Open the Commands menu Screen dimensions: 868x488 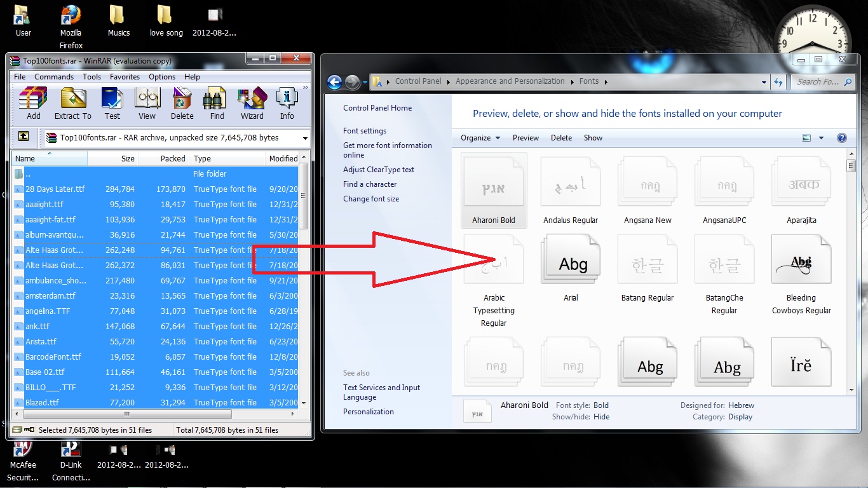(x=54, y=77)
